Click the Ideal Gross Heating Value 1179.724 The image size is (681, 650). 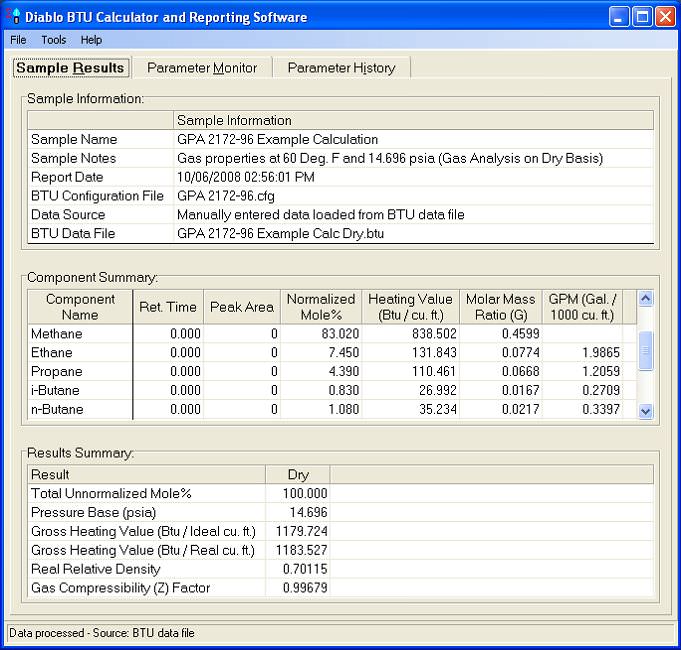coord(301,531)
